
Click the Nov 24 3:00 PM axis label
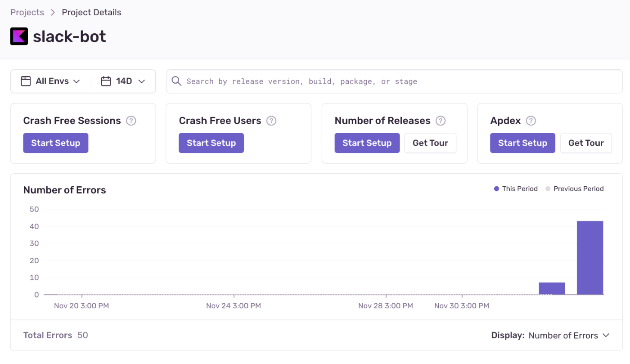pyautogui.click(x=234, y=306)
